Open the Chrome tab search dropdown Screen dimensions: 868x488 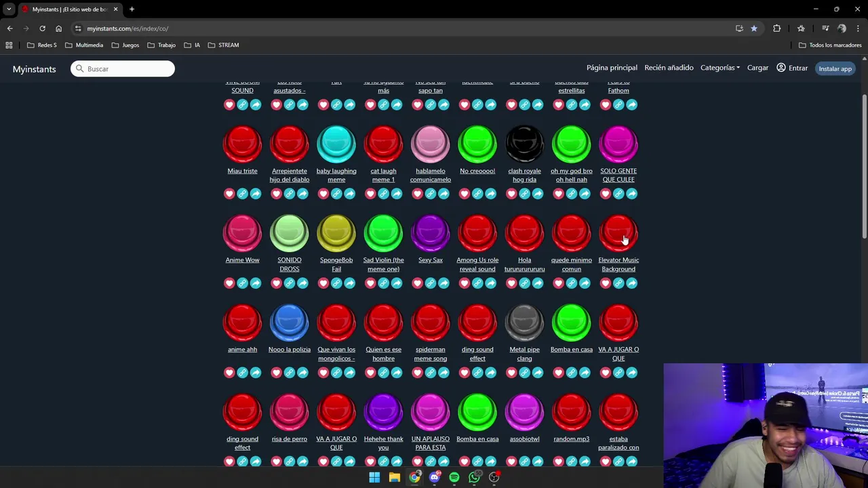click(9, 9)
